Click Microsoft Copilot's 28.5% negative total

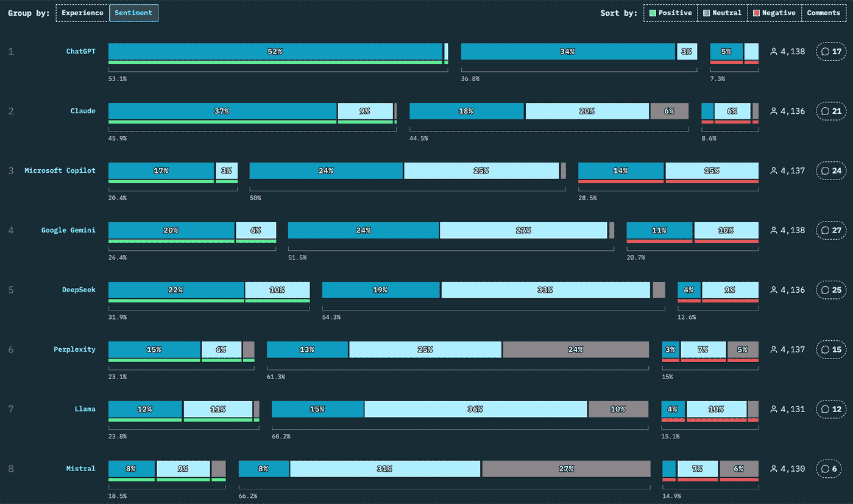click(x=587, y=198)
